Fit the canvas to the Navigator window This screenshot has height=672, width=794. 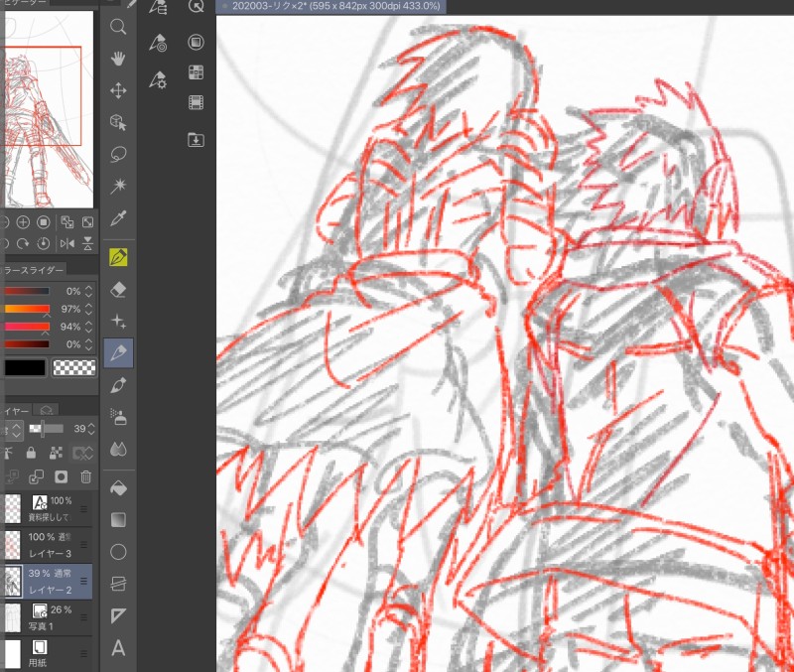click(66, 222)
